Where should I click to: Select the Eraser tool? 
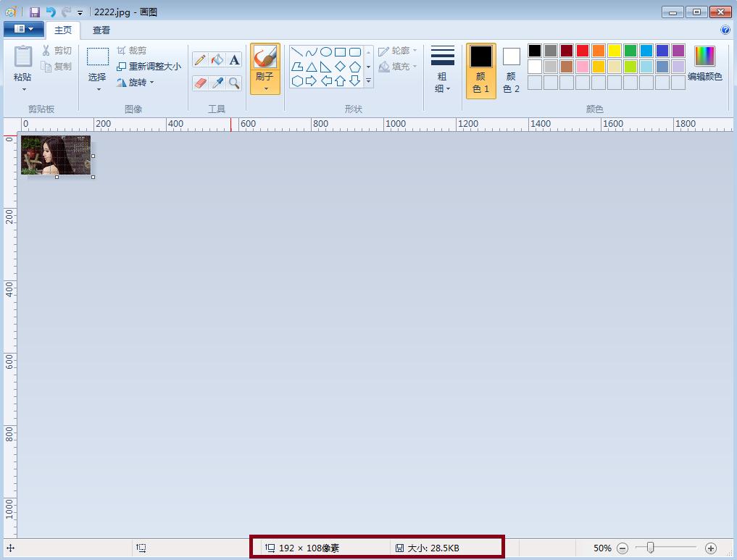(x=199, y=83)
